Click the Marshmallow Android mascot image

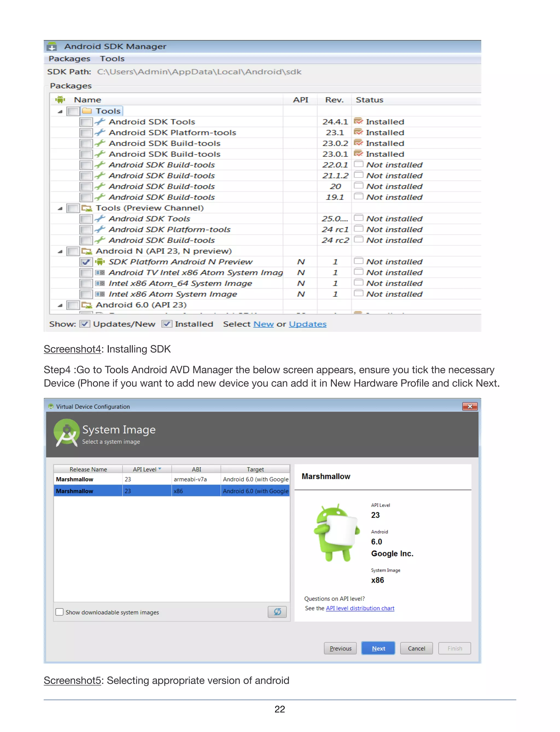click(337, 532)
